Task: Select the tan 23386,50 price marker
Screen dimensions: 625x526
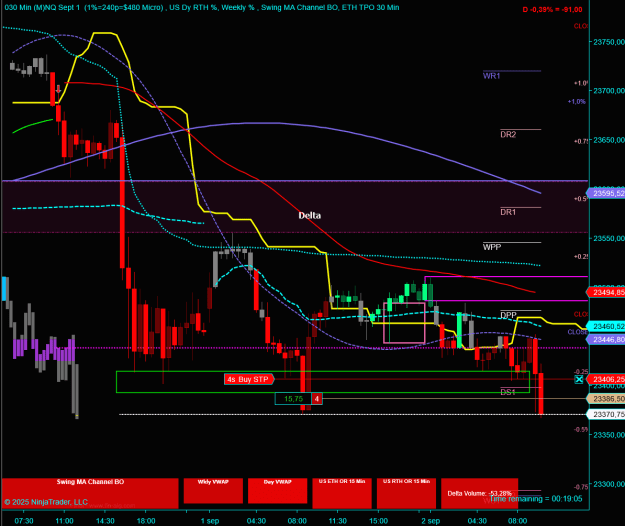Action: coord(606,398)
